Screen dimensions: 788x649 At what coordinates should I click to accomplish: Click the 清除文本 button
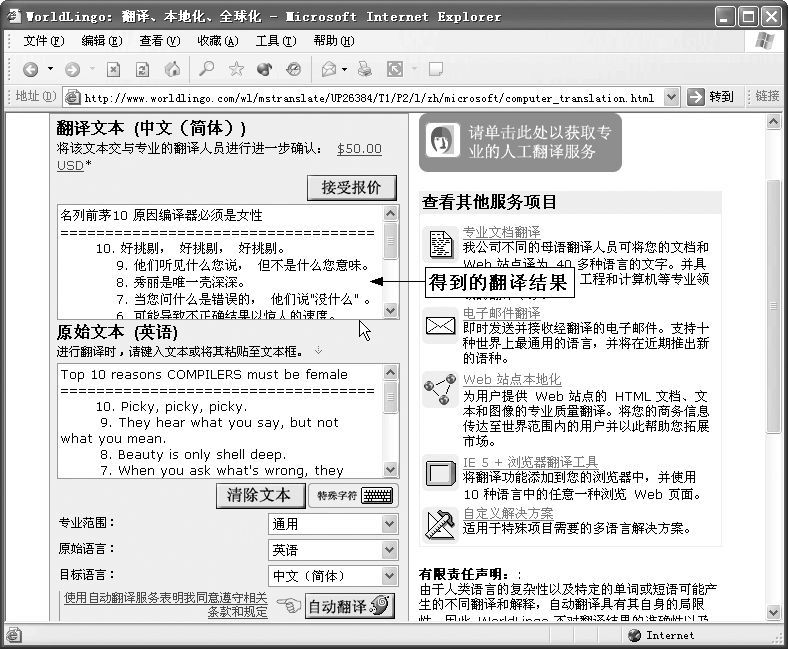pyautogui.click(x=259, y=495)
